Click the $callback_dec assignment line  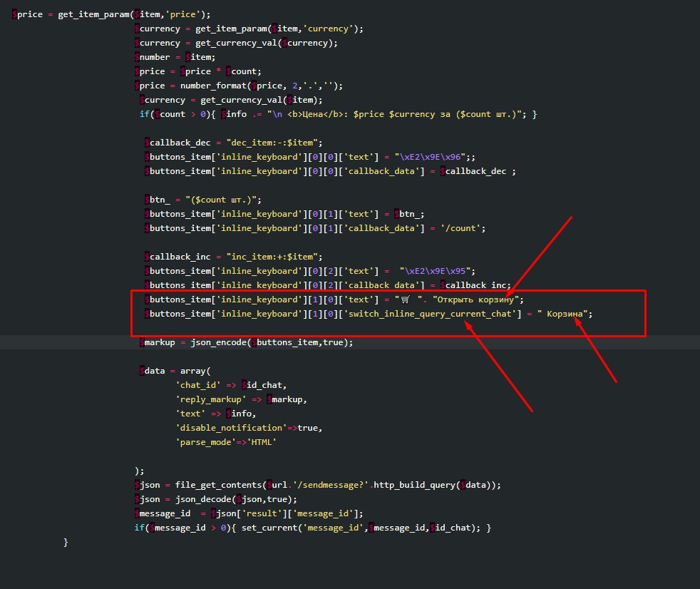[233, 143]
